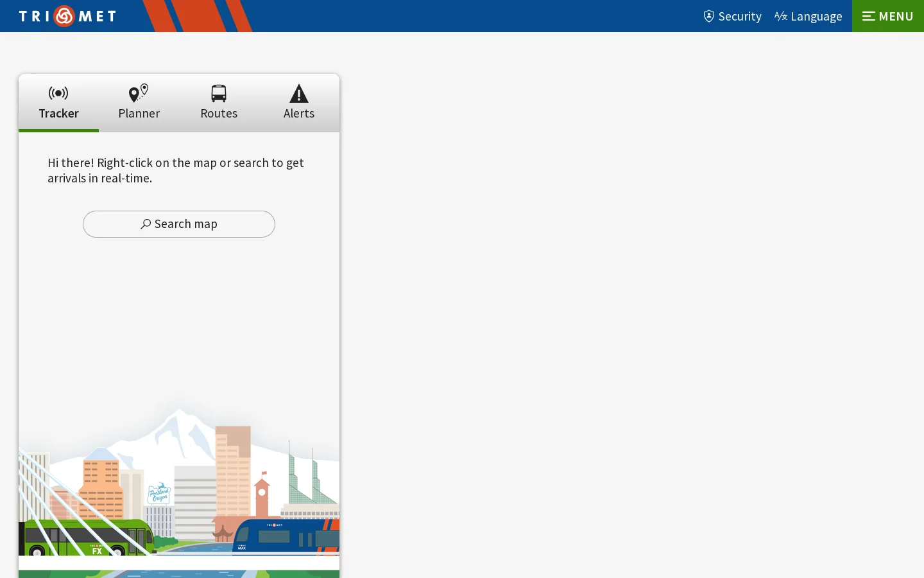Click the Security shield icon

pyautogui.click(x=709, y=16)
